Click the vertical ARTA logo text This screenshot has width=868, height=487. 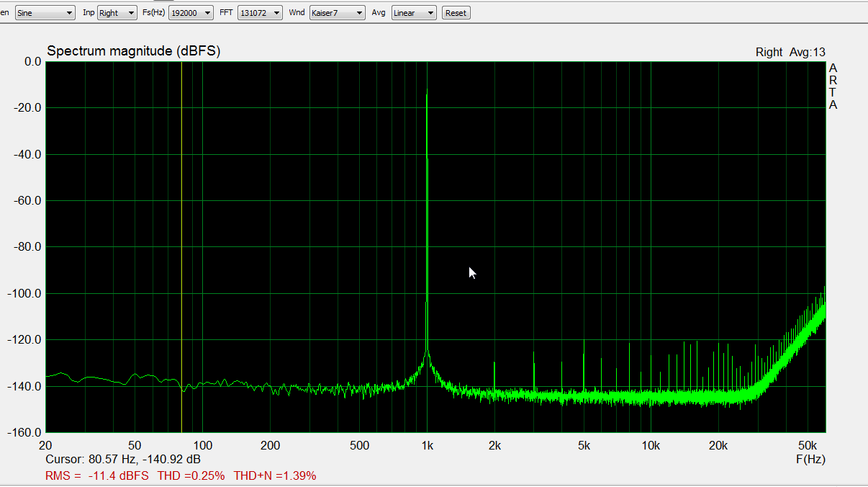(x=833, y=86)
